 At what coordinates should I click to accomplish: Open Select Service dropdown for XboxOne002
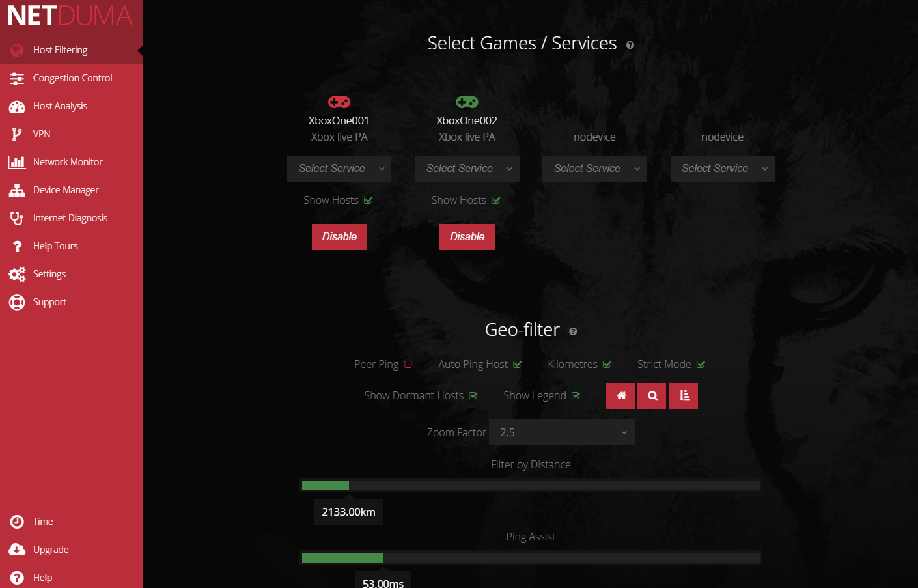tap(467, 169)
